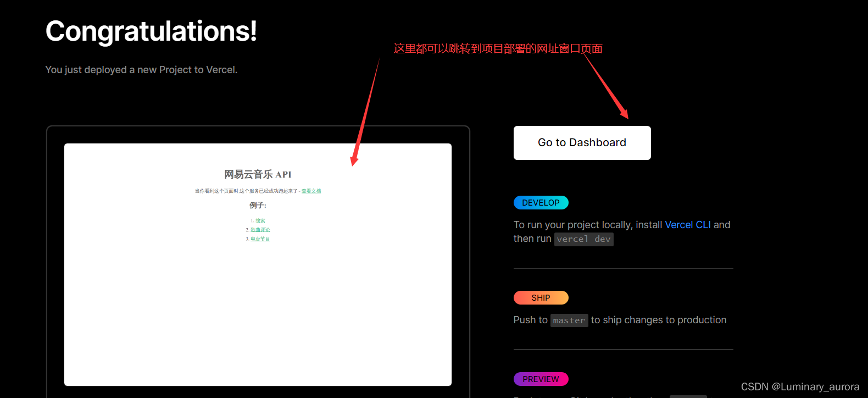Click the 例子 heading in preview

pyautogui.click(x=258, y=205)
